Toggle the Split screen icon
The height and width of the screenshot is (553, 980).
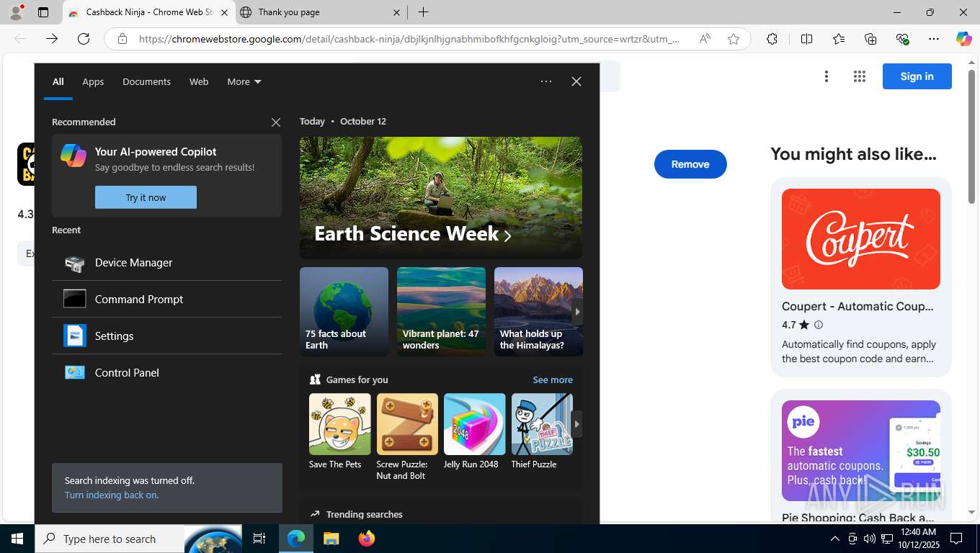806,39
